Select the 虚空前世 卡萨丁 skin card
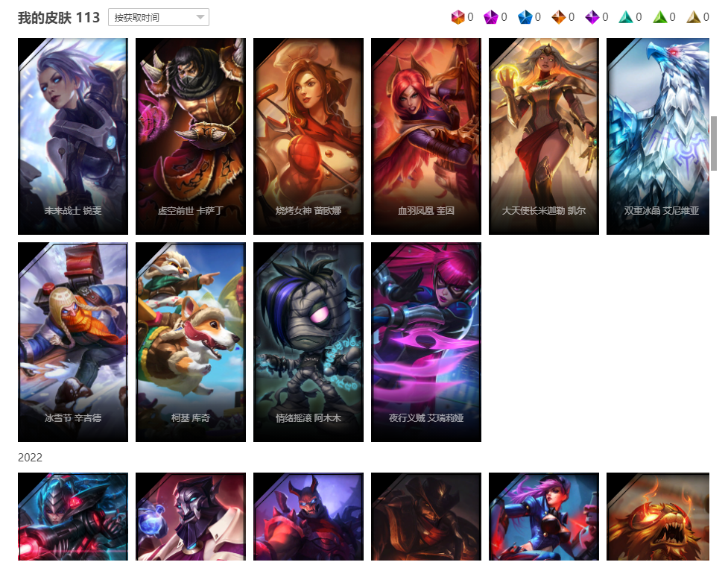 [191, 136]
